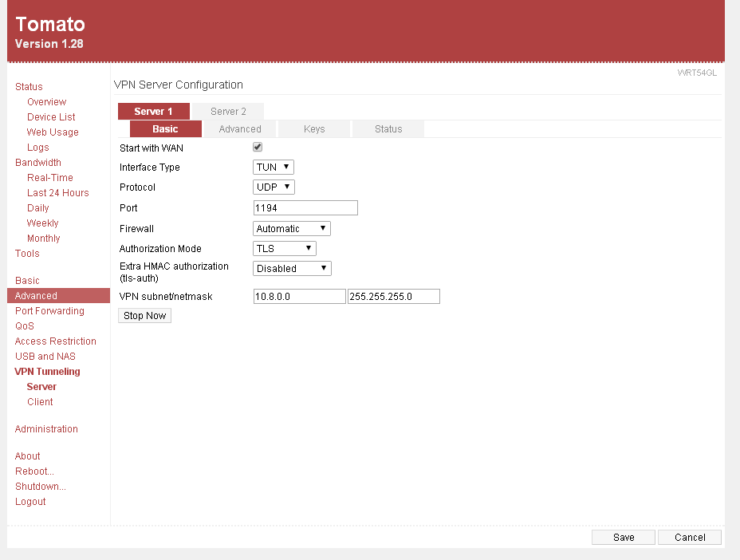The height and width of the screenshot is (560, 740).
Task: Select the Basic sub-tab
Action: point(165,129)
